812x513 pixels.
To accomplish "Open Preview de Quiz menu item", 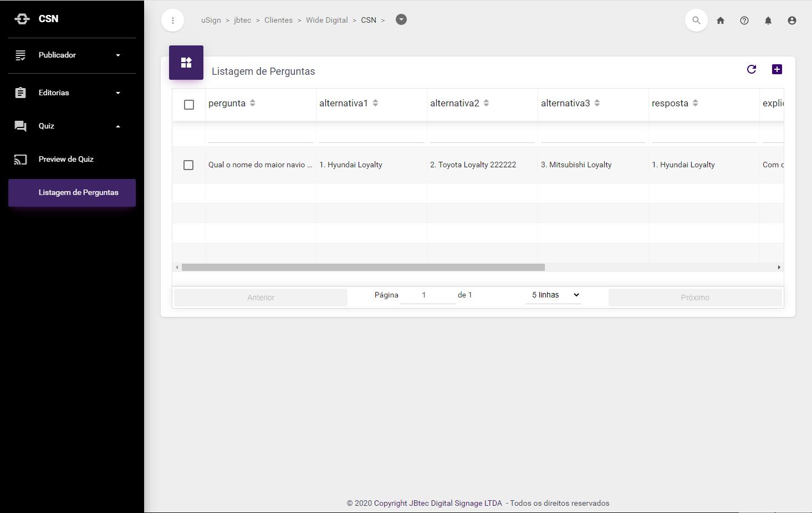I will 72,160.
